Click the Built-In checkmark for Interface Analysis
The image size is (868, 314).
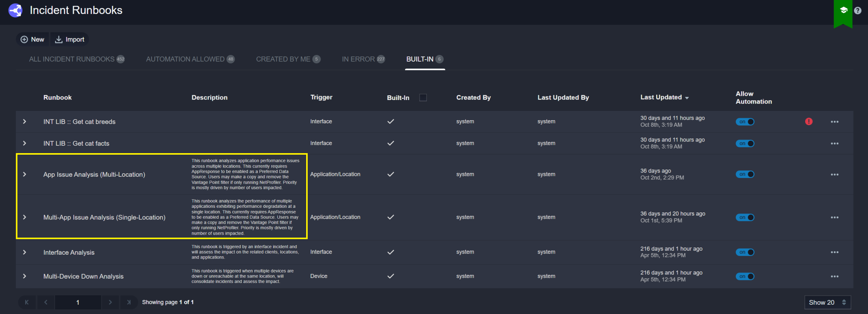point(391,252)
